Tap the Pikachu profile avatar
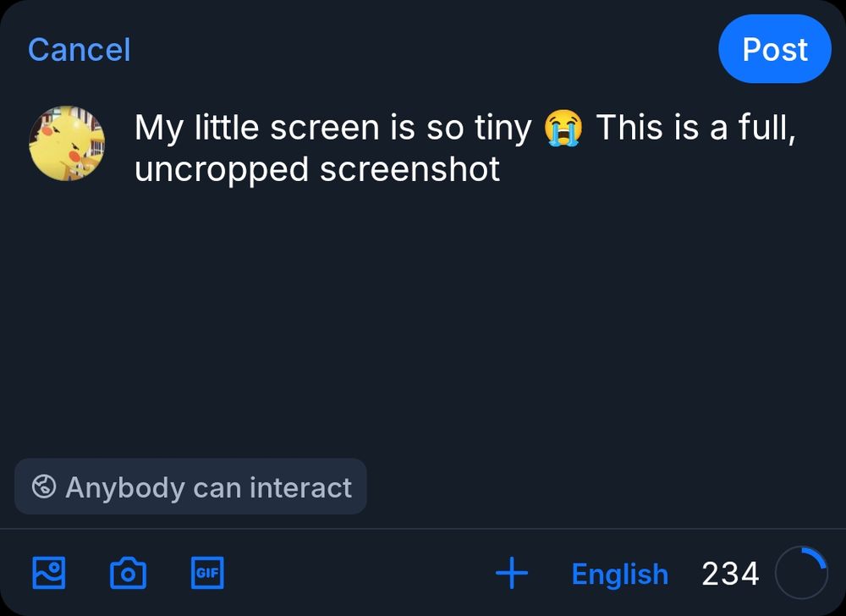Screen dimensions: 846x616 67,144
